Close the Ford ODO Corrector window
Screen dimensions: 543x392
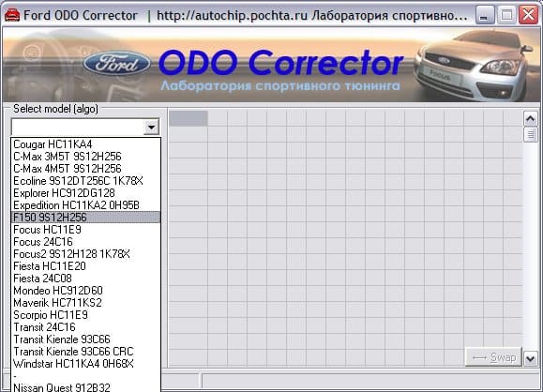point(528,15)
